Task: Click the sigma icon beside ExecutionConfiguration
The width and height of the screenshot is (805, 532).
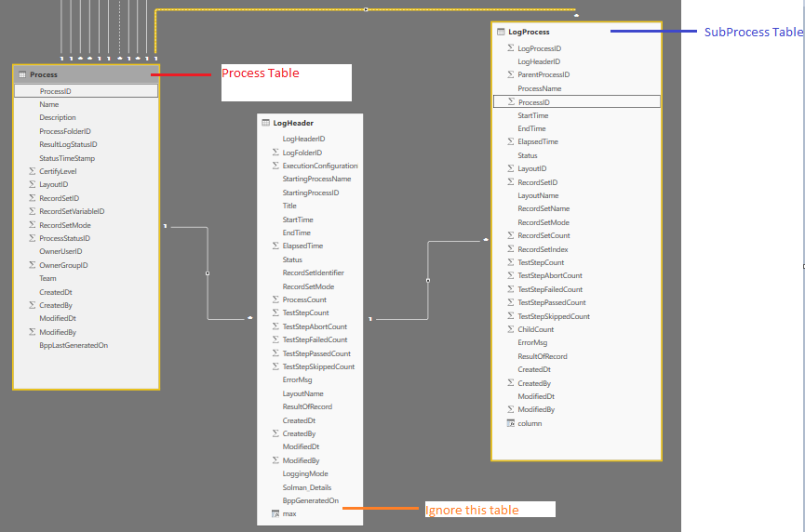Action: (x=275, y=166)
